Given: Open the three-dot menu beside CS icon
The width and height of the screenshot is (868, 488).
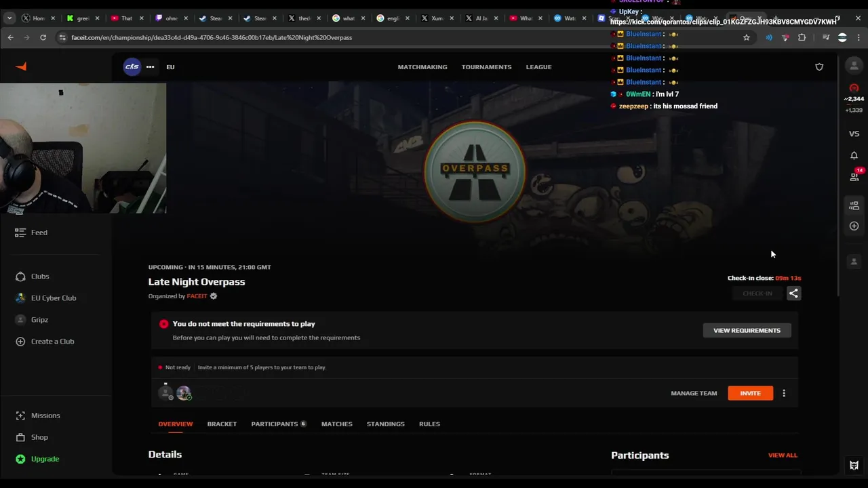Looking at the screenshot, I should point(150,66).
